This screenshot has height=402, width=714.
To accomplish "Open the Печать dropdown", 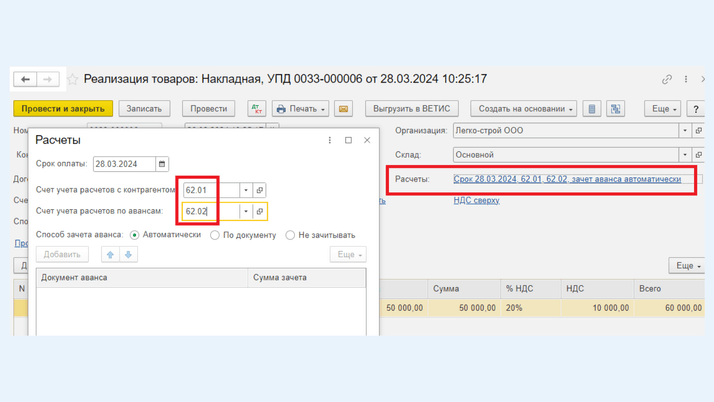I will pos(301,109).
